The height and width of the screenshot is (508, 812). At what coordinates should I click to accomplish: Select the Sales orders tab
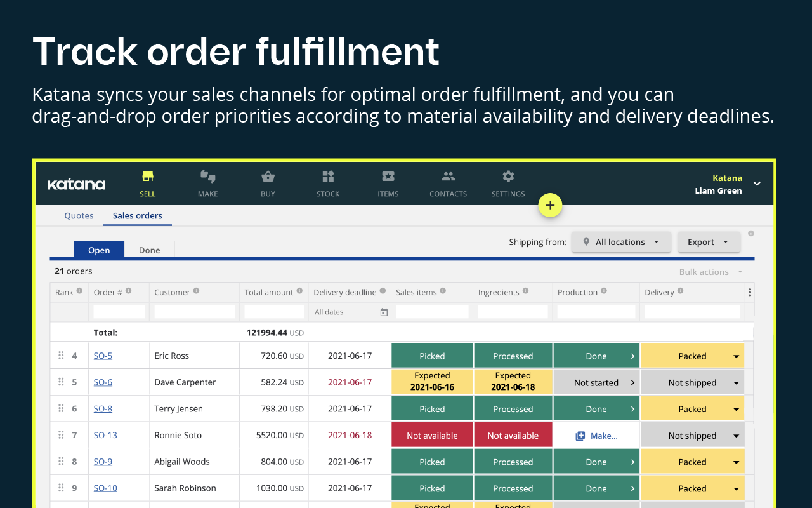[138, 216]
